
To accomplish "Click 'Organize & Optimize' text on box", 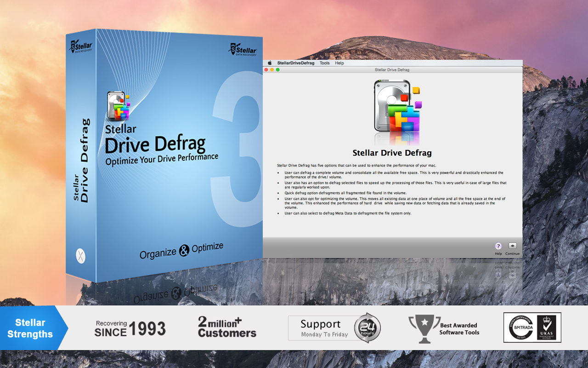I will point(181,250).
